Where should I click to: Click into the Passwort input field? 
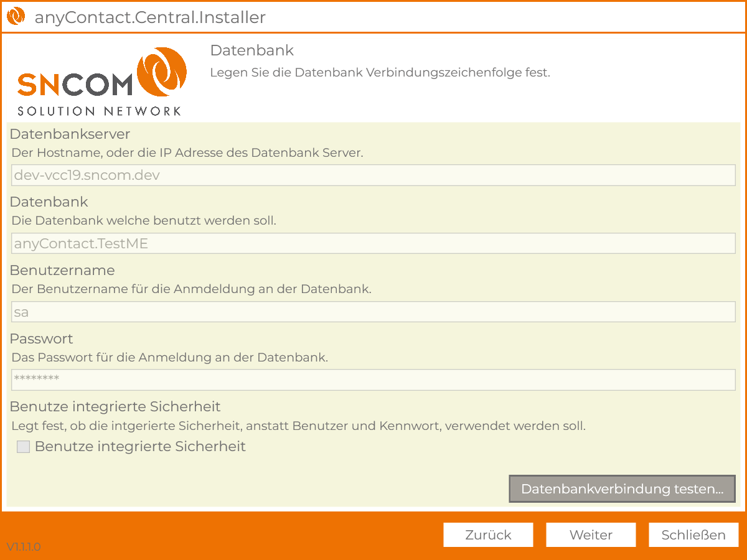coord(374,380)
